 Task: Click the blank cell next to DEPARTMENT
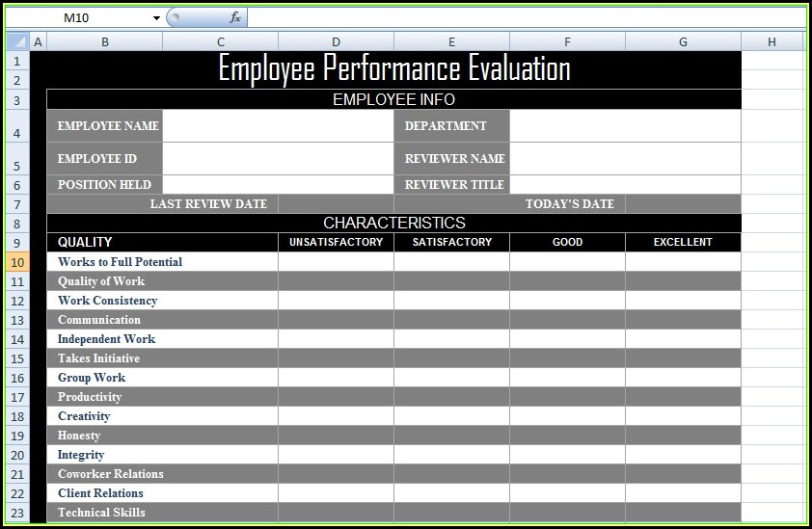coord(625,126)
